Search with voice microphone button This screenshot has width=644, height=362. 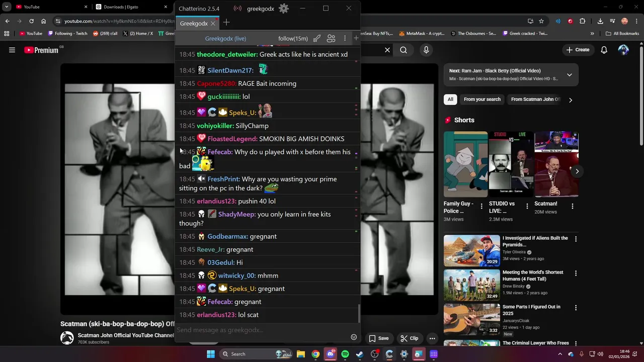coord(426,50)
